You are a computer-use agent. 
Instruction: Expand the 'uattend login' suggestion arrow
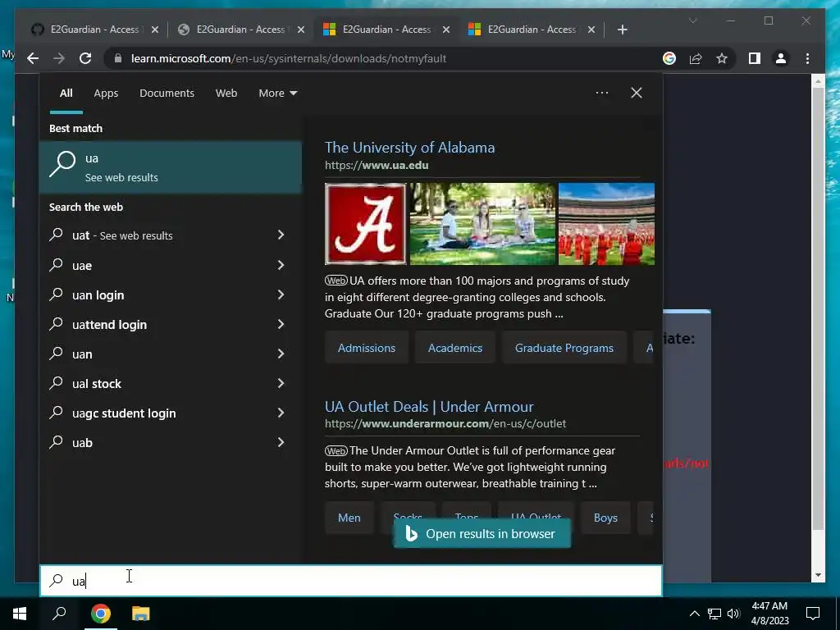click(281, 323)
